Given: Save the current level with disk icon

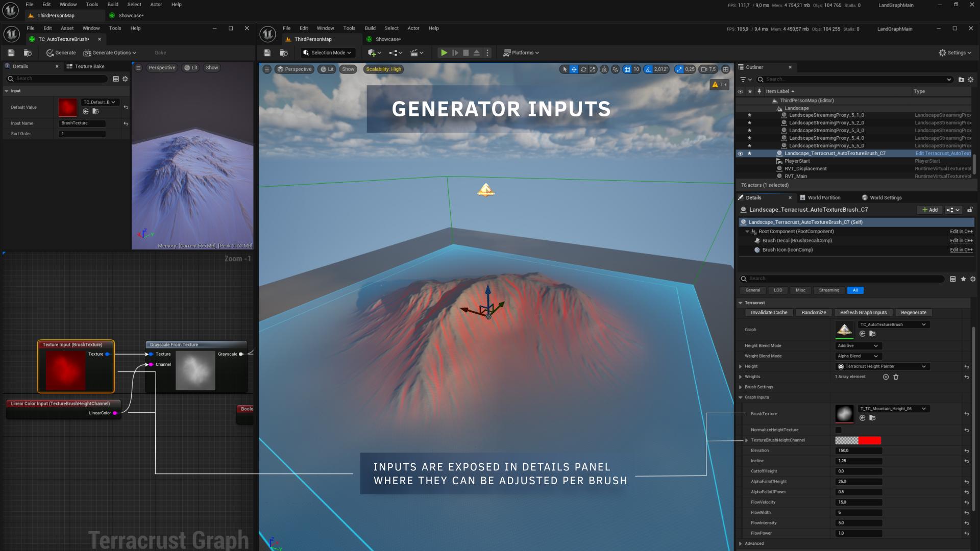Looking at the screenshot, I should click(267, 53).
